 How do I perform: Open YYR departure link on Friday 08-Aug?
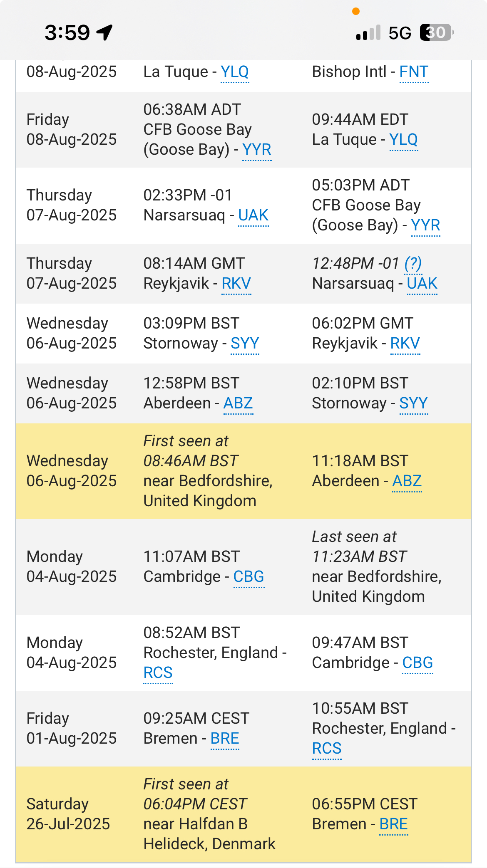pos(257,150)
